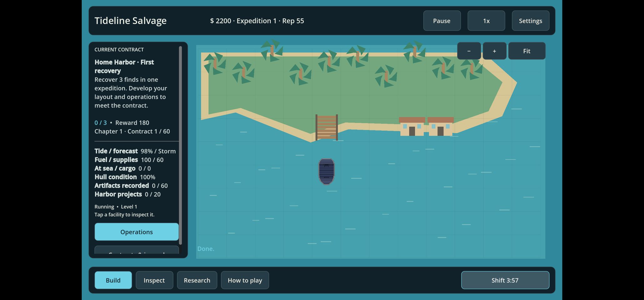Click the 'Home Harbor · First recovery' contract title
Screen dimensions: 644x300
coord(124,67)
